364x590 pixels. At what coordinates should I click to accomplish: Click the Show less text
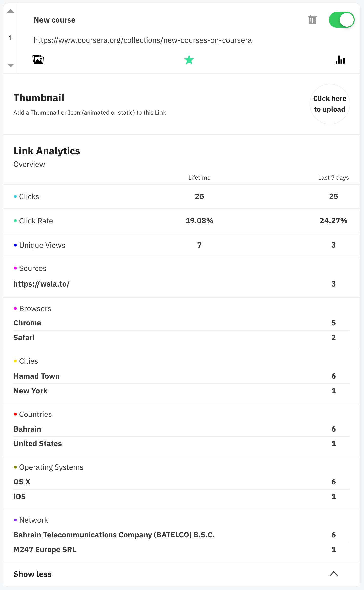click(32, 574)
